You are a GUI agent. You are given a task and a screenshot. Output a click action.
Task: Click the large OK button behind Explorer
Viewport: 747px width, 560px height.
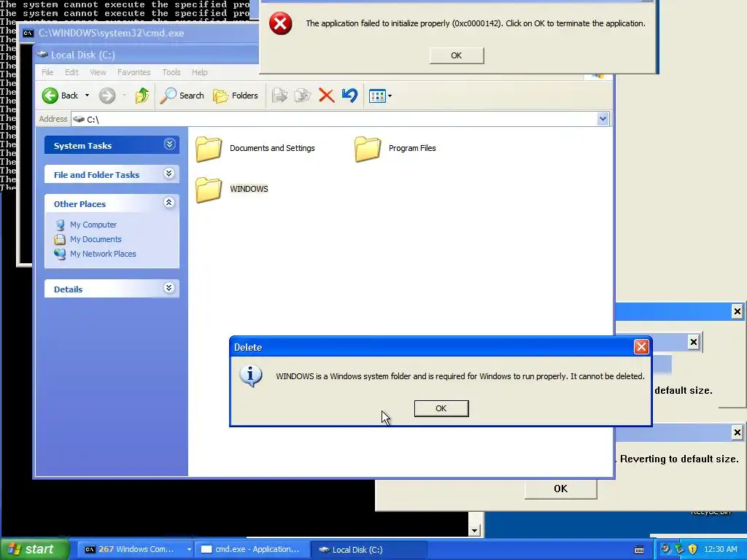tap(561, 489)
